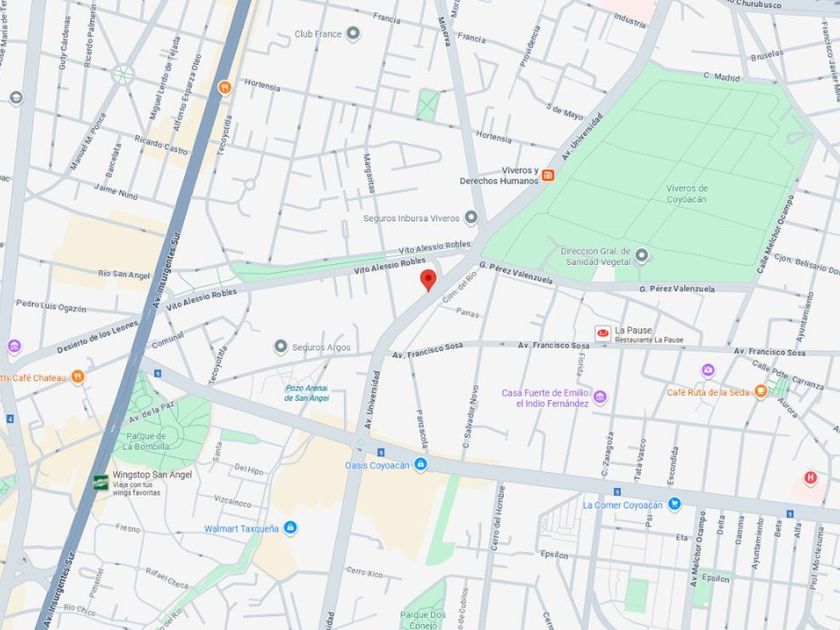Click the Río San Angel label

tap(124, 274)
